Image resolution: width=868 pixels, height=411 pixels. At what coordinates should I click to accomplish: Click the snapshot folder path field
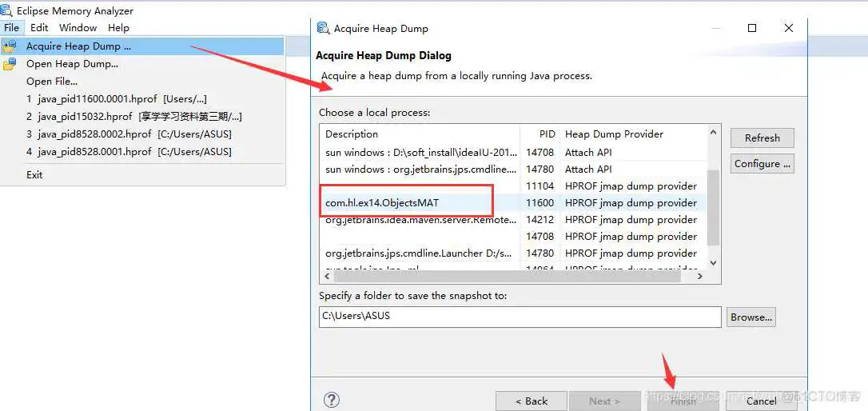click(x=520, y=316)
